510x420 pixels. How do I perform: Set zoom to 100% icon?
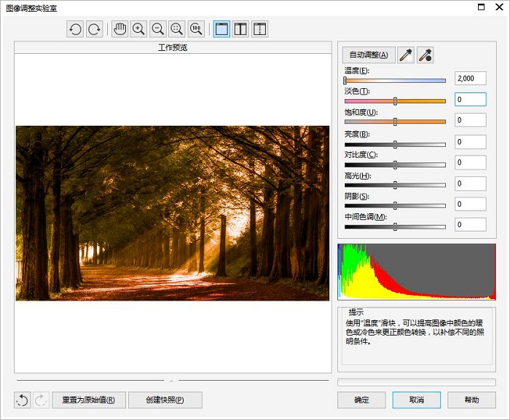coord(196,29)
